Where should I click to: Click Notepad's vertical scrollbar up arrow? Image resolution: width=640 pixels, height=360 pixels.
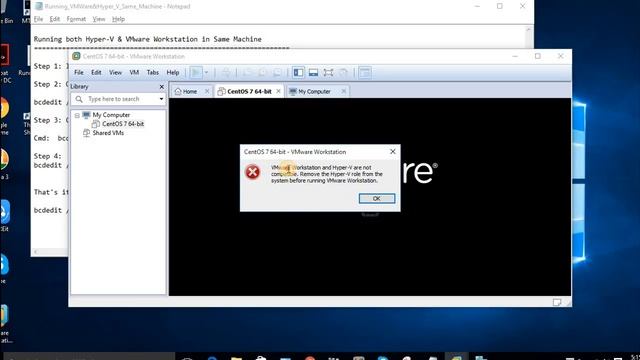(529, 30)
